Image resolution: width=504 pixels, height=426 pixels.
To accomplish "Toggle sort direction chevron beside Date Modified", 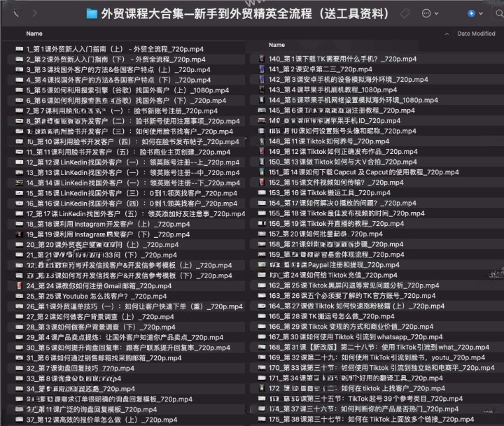I will tap(447, 34).
